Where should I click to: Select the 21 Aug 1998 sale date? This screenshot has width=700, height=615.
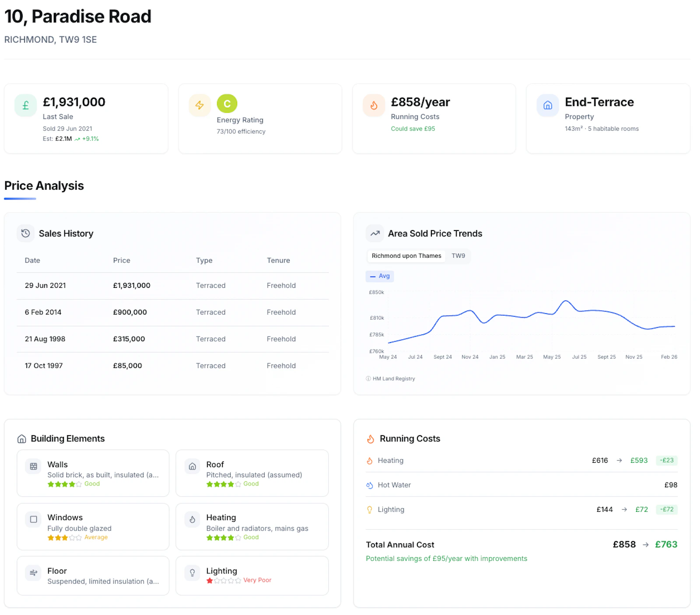[45, 339]
